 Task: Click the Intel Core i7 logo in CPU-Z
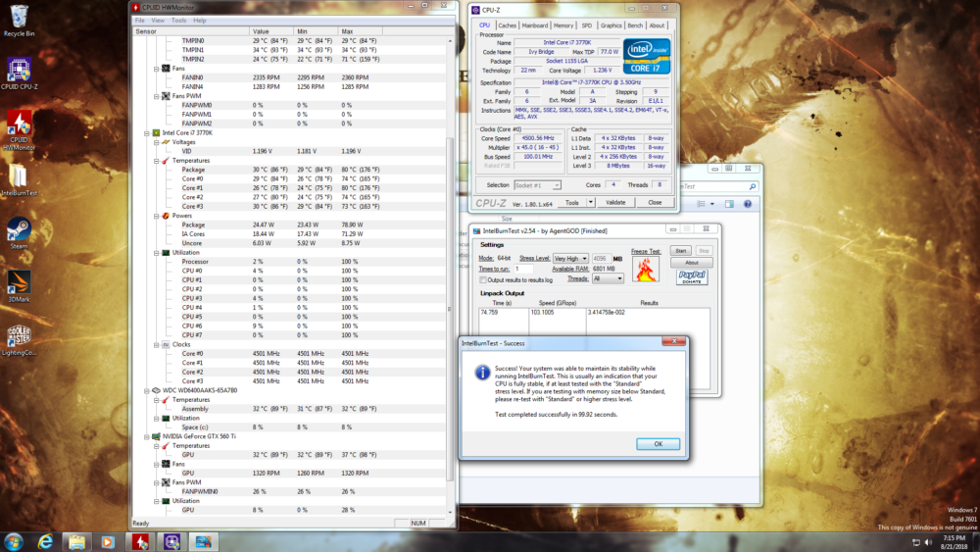tap(646, 56)
